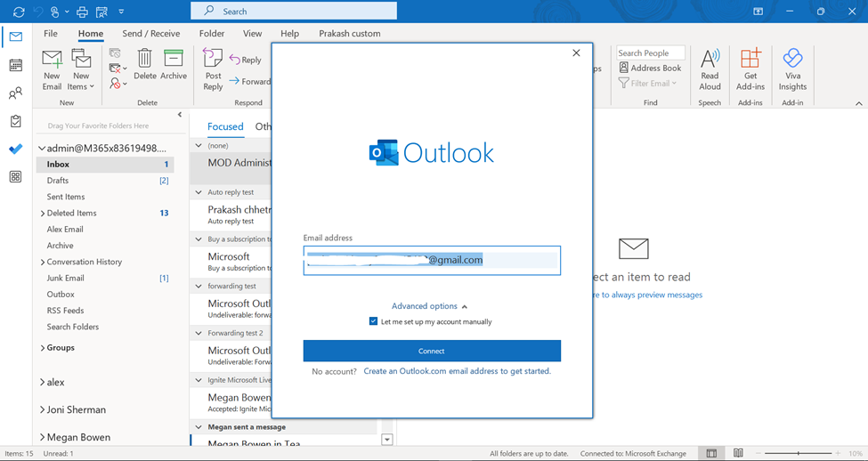Open the Mail module in left sidebar

[15, 37]
